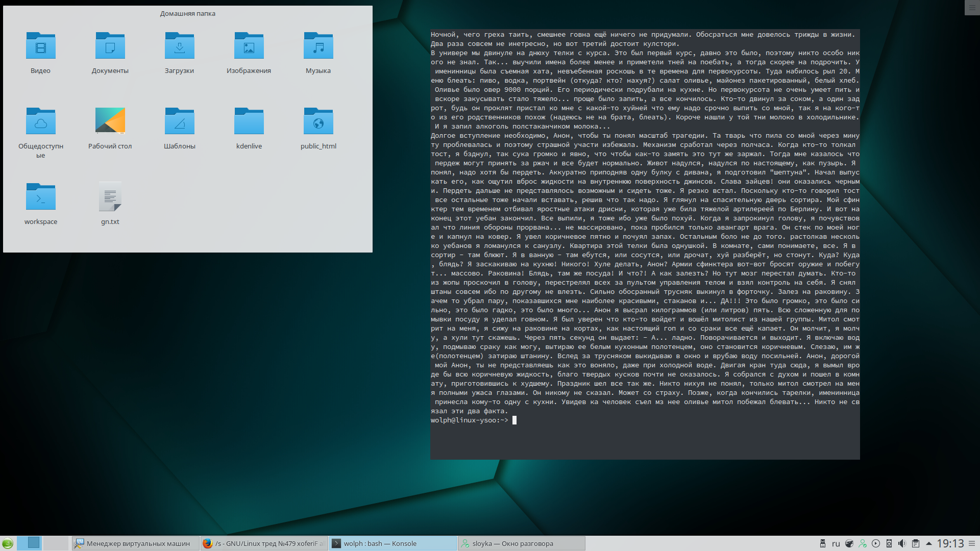Select the gn.txt text file
This screenshot has height=551, width=980.
click(x=110, y=204)
